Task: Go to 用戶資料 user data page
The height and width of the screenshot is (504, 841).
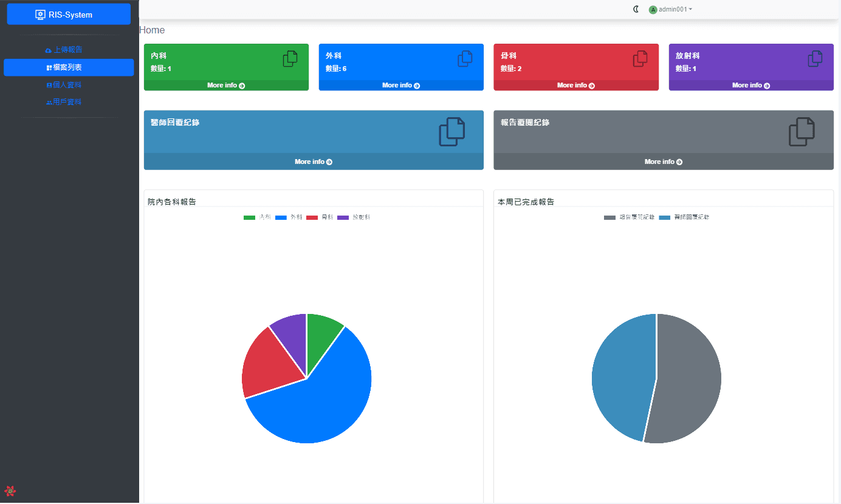Action: 64,102
